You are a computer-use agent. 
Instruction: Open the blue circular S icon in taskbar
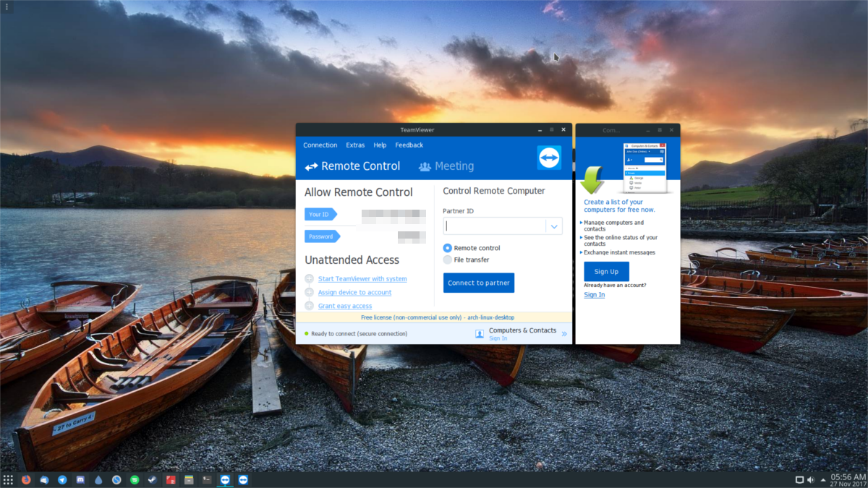tap(116, 480)
